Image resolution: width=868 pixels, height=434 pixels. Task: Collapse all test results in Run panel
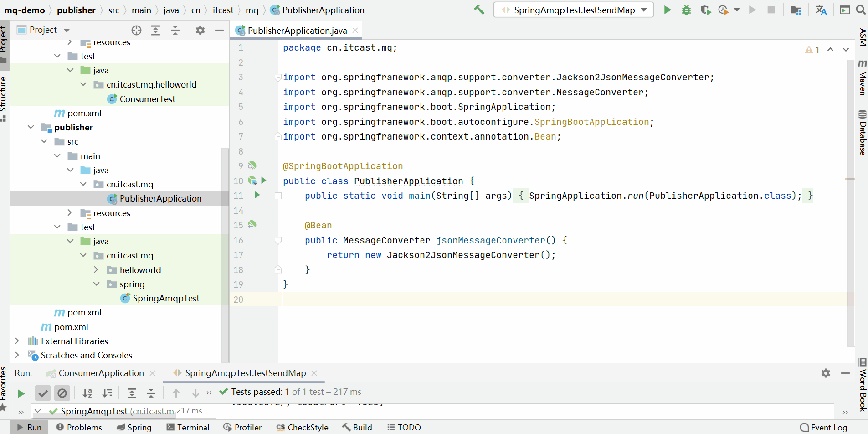point(151,393)
